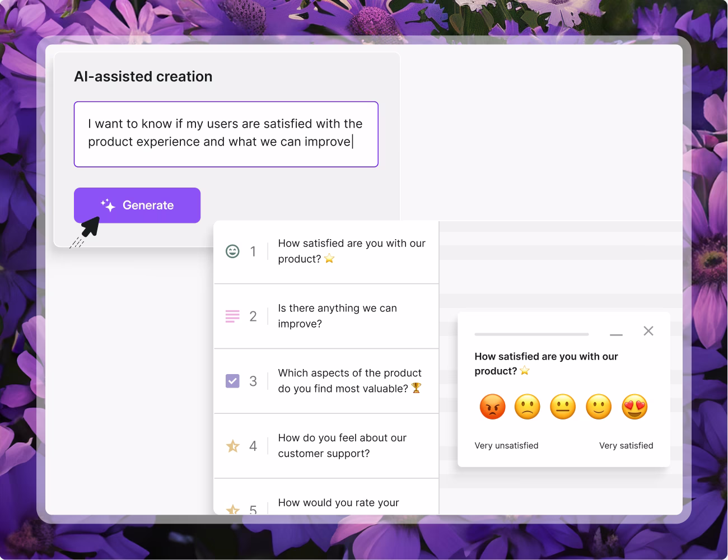Viewport: 728px width, 560px height.
Task: Click the star rating icon beside question 4
Action: (x=232, y=446)
